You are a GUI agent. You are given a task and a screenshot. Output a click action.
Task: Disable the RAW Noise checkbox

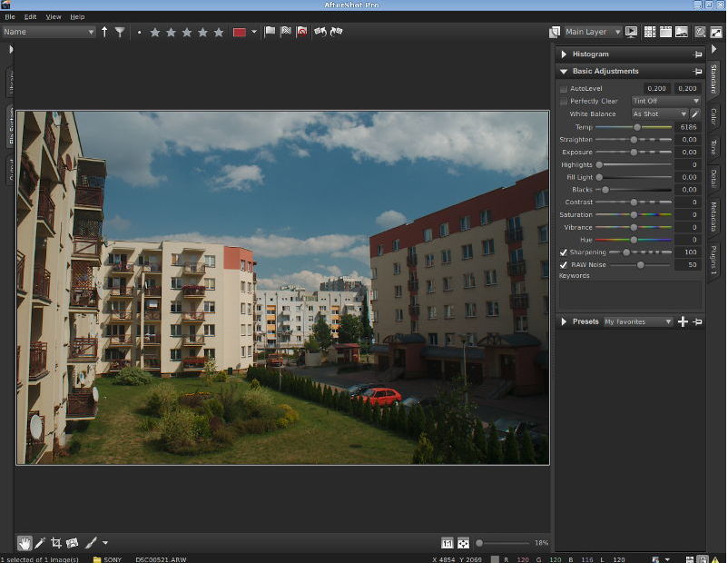(x=564, y=265)
